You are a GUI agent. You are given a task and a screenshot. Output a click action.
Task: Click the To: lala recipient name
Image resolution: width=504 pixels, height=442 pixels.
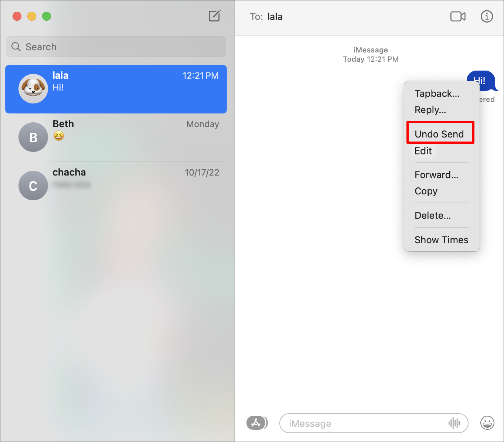(x=275, y=17)
